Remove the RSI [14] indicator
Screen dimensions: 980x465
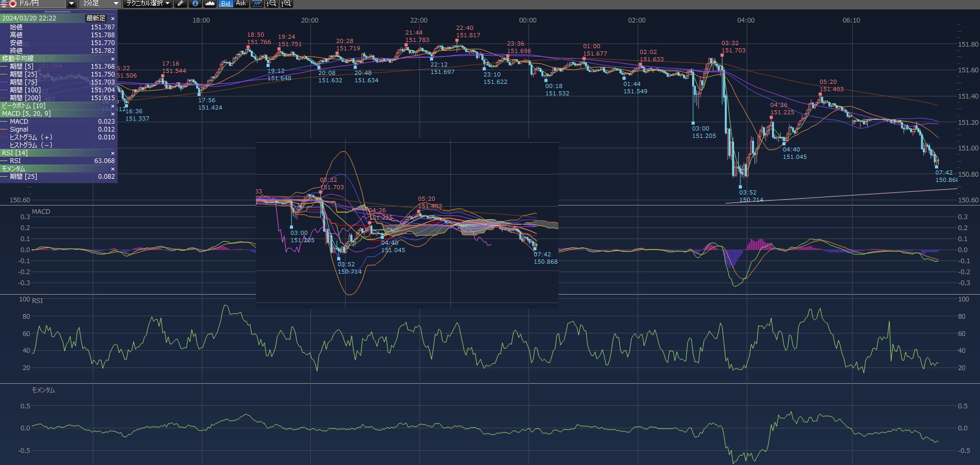(112, 153)
